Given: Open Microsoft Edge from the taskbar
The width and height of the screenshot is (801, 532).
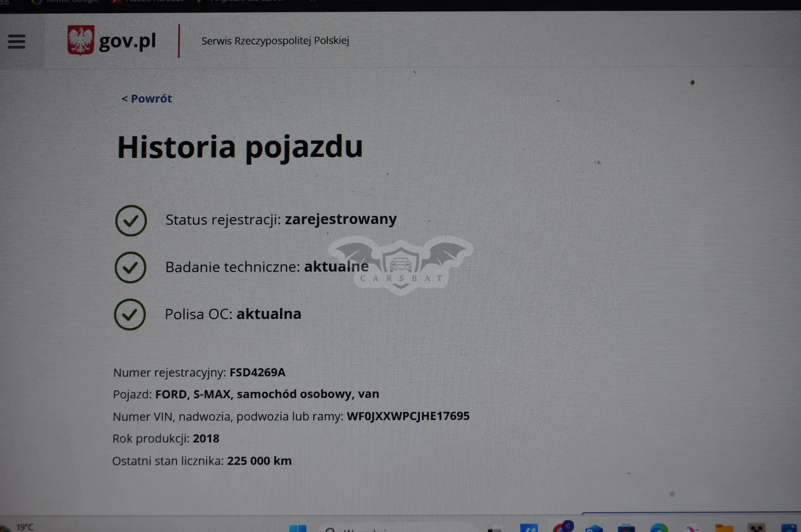Looking at the screenshot, I should pyautogui.click(x=659, y=528).
